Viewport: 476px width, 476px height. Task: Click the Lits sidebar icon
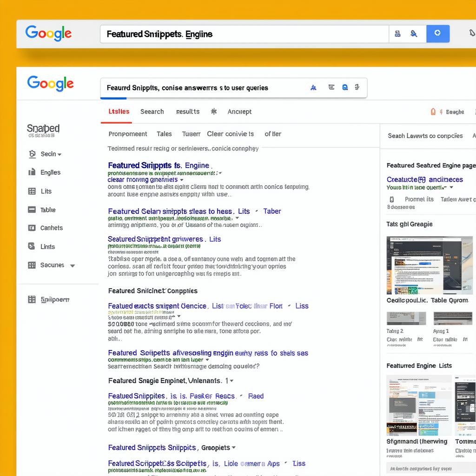tap(32, 191)
